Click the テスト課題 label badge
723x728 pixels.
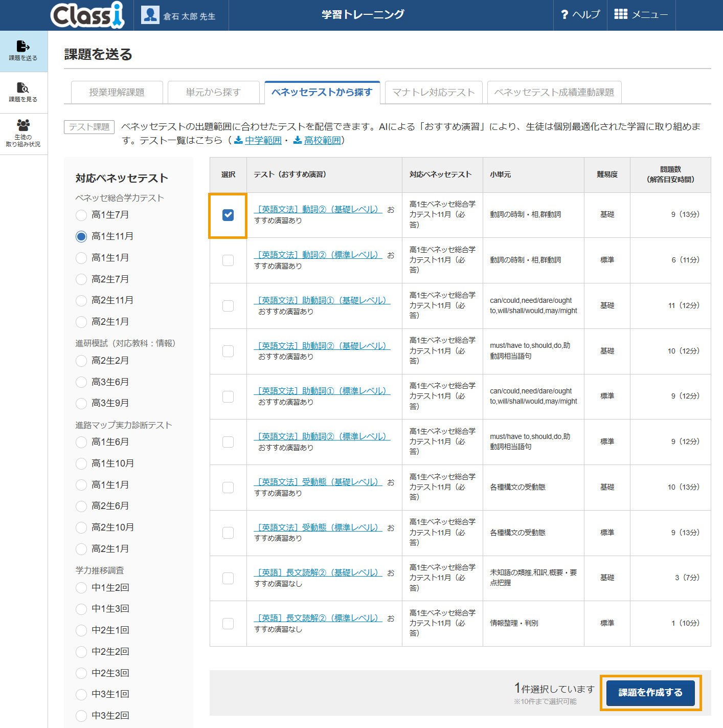(x=89, y=127)
